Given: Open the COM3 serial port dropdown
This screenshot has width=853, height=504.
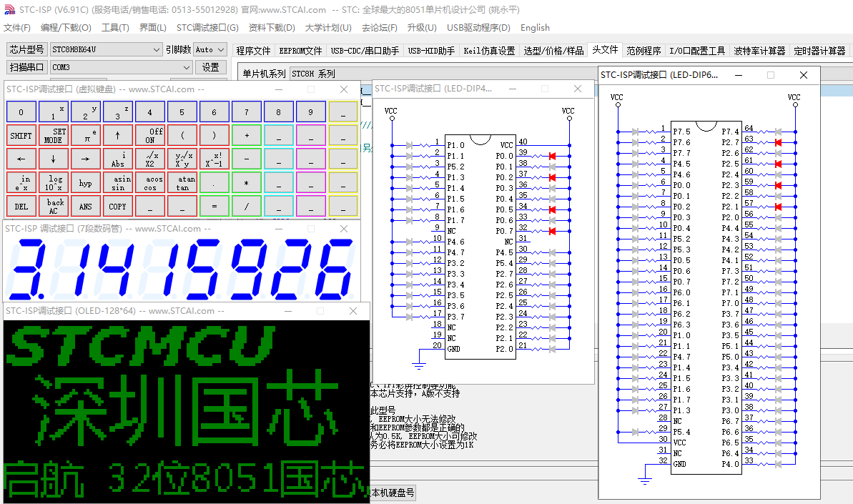Looking at the screenshot, I should tap(122, 67).
